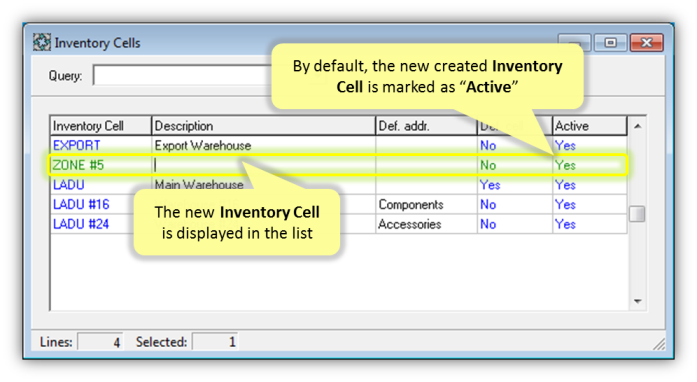
Task: Click the No default cell value for LADU #16
Action: (488, 205)
